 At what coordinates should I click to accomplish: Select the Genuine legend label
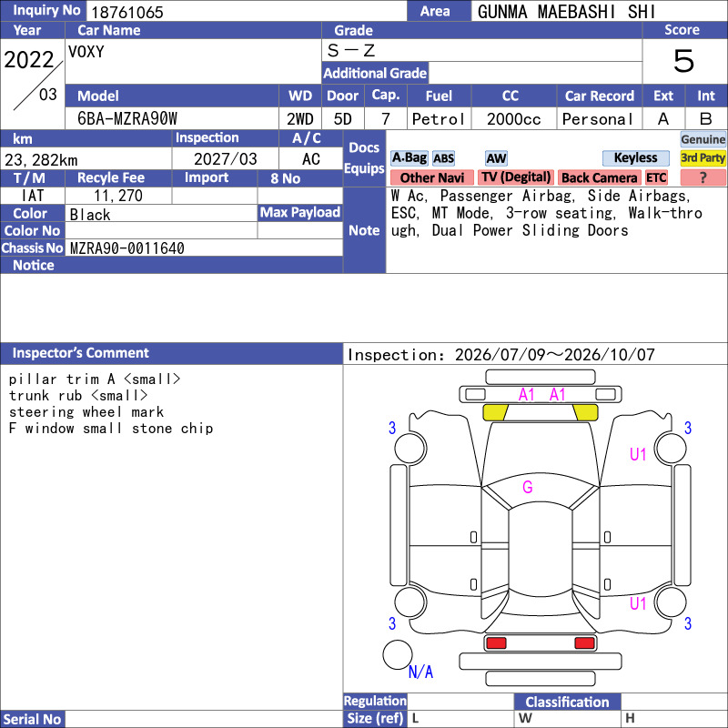pos(703,139)
